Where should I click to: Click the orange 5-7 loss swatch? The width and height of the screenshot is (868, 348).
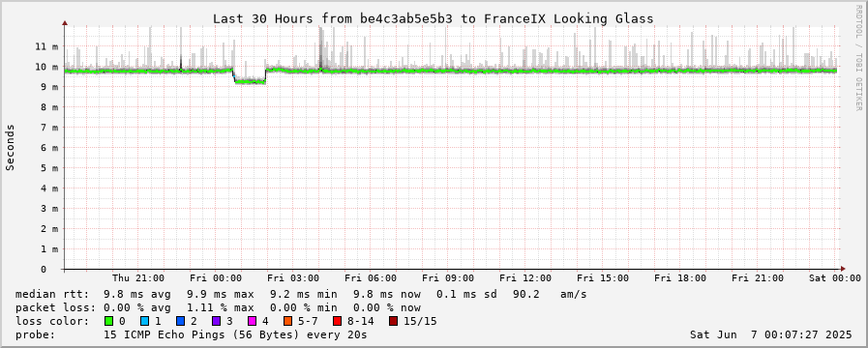click(287, 321)
